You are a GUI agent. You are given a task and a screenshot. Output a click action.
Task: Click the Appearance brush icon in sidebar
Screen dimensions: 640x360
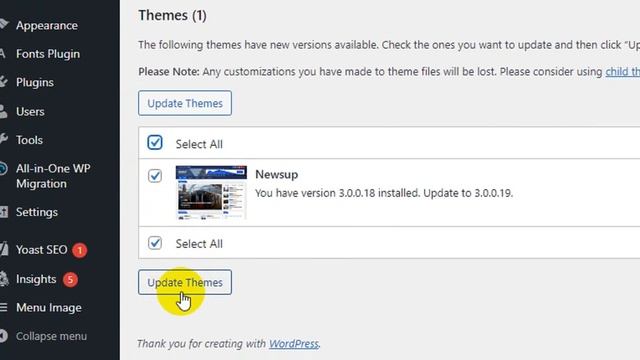click(x=4, y=24)
